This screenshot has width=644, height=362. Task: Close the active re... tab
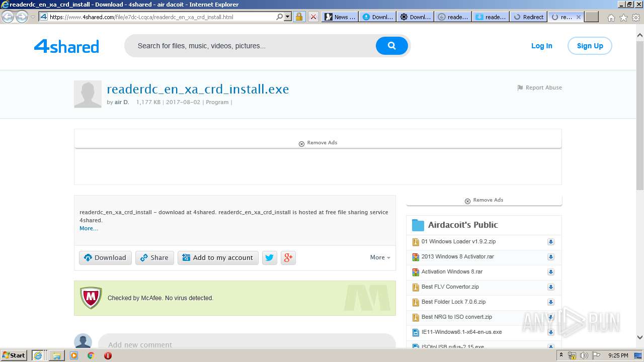[578, 17]
